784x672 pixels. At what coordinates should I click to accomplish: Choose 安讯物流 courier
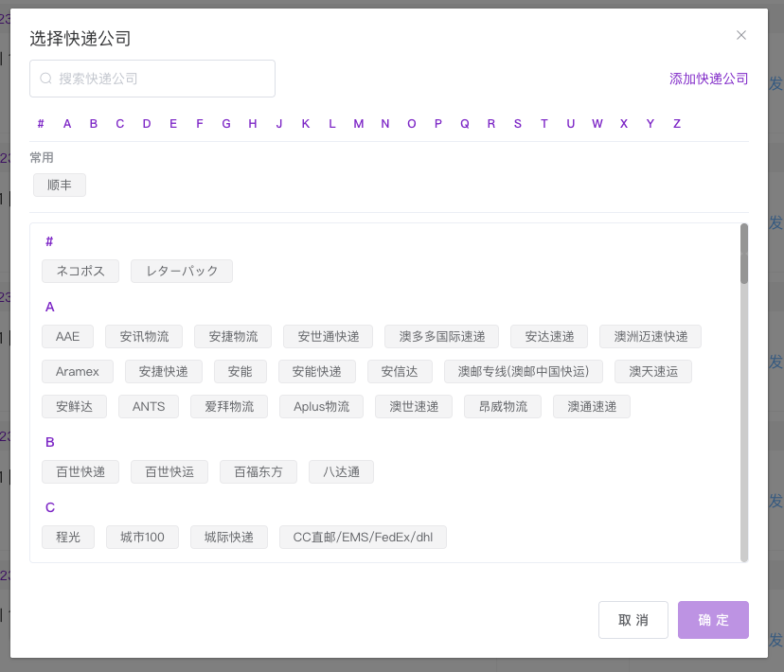[144, 336]
